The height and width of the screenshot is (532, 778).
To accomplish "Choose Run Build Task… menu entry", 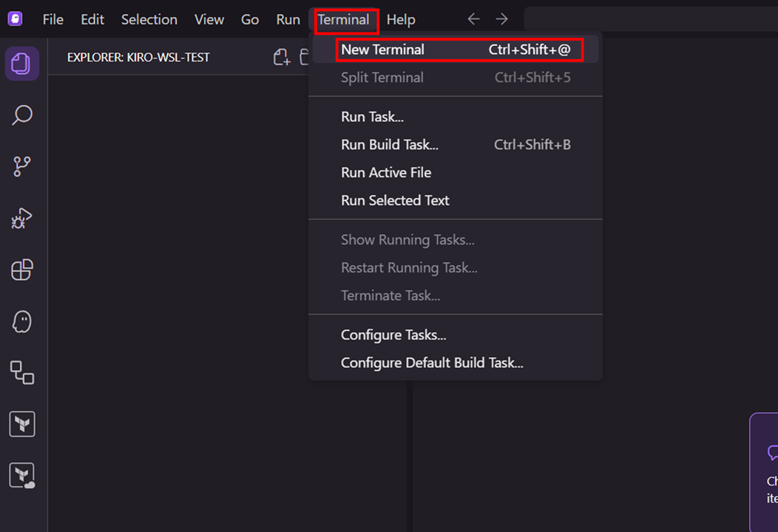I will click(390, 145).
